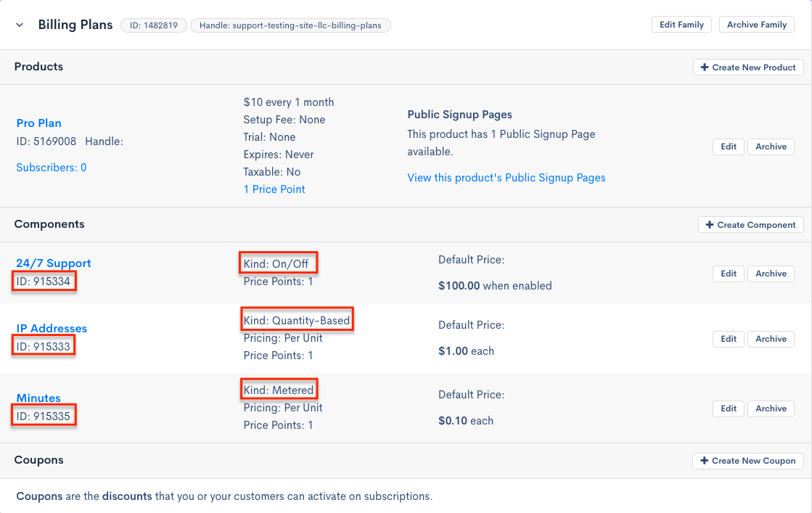Archive the Minutes component

point(771,409)
